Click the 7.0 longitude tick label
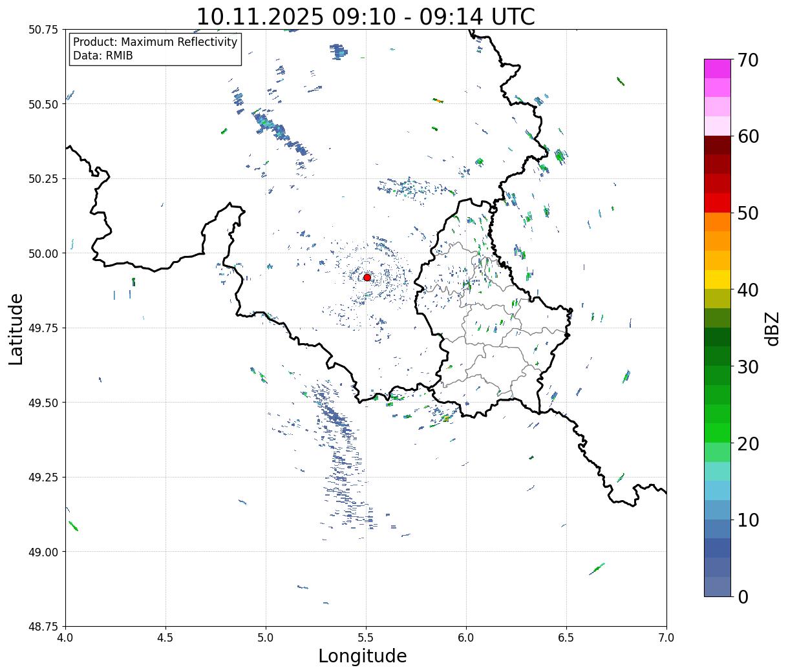 coord(666,638)
